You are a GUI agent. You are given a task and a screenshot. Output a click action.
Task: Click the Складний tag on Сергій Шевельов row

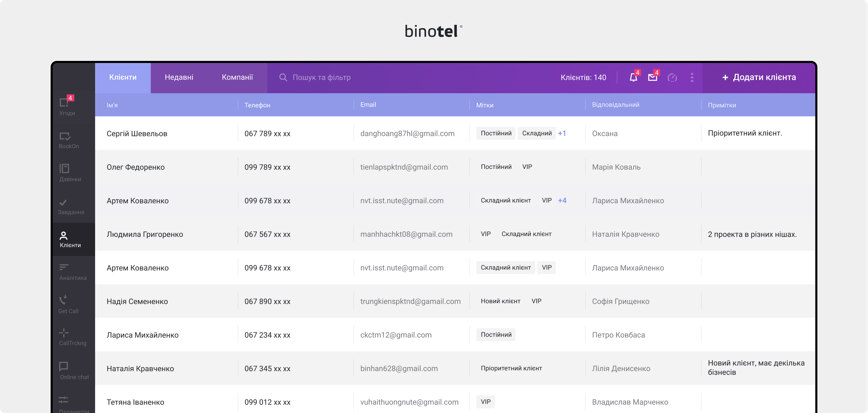coord(537,133)
